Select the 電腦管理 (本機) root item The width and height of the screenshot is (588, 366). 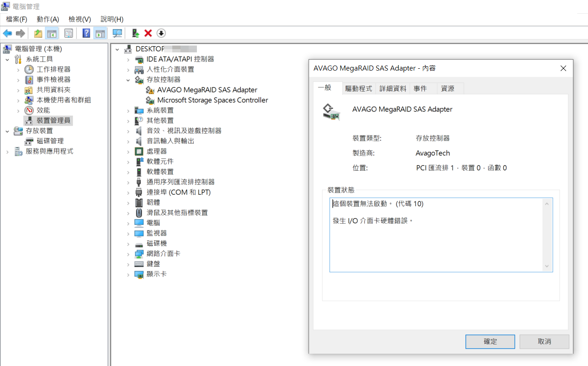pyautogui.click(x=38, y=49)
